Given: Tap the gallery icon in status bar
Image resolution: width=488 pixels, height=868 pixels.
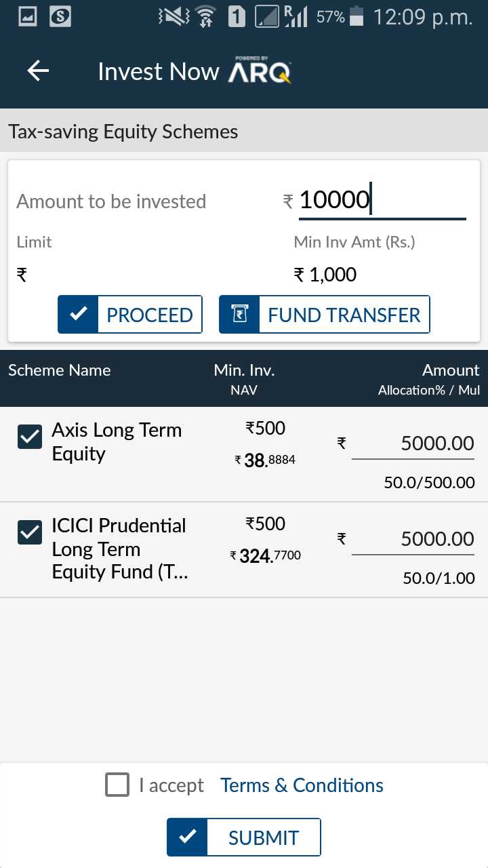Looking at the screenshot, I should tap(28, 17).
